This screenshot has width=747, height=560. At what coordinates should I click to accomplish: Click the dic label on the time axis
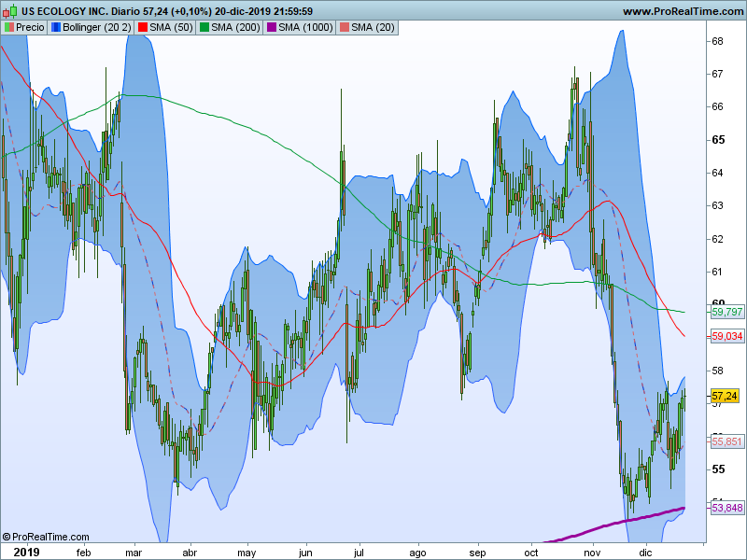tap(645, 553)
